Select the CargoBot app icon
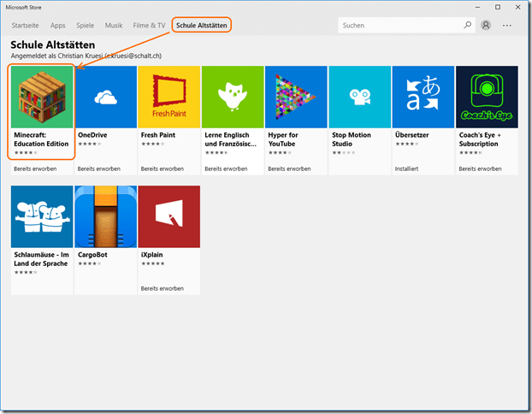Image resolution: width=532 pixels, height=414 pixels. (x=106, y=216)
